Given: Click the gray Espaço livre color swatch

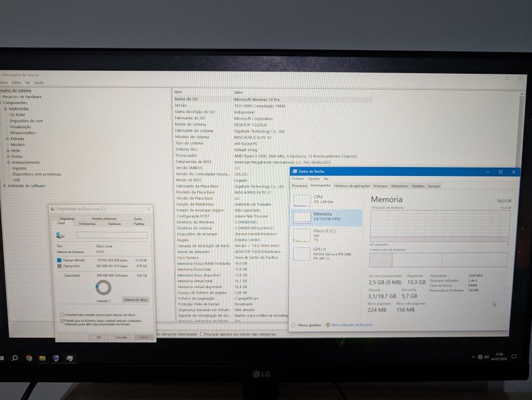Looking at the screenshot, I should pyautogui.click(x=60, y=266).
